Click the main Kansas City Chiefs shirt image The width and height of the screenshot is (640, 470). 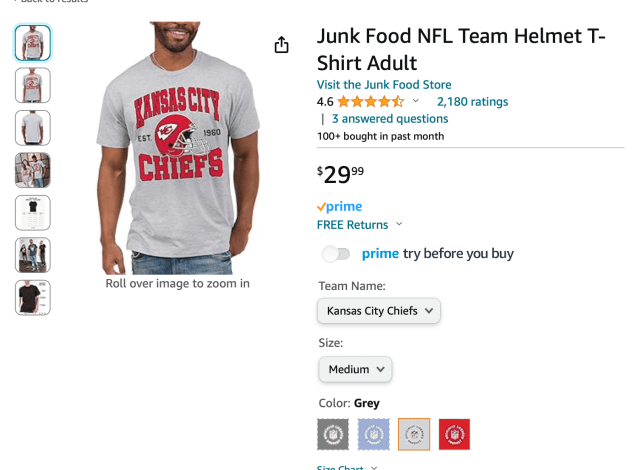coord(178,150)
